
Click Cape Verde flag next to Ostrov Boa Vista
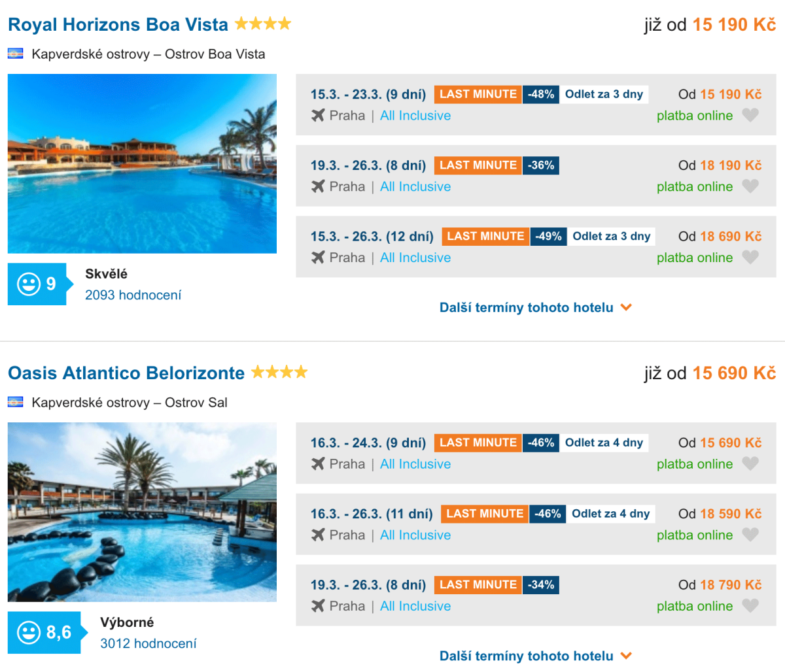click(16, 54)
